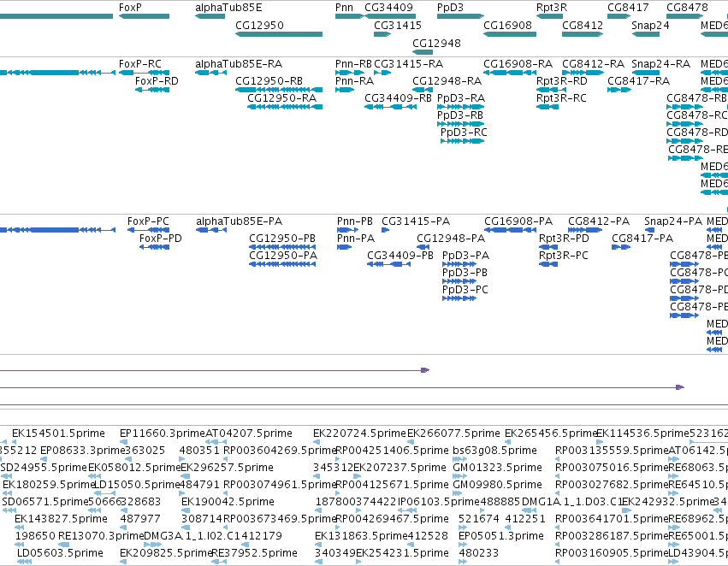Click the PpD3-PC protein label
728x566 pixels.
coord(465,290)
